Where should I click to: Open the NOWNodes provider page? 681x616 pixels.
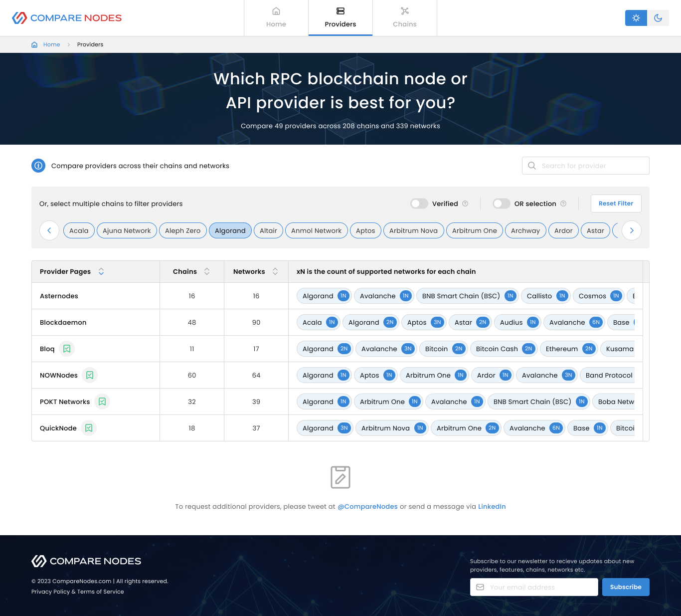[x=59, y=375]
